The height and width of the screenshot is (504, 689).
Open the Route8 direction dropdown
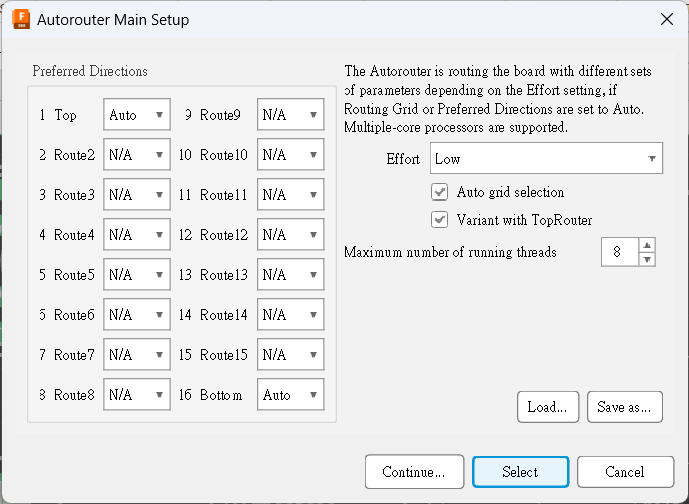point(137,395)
